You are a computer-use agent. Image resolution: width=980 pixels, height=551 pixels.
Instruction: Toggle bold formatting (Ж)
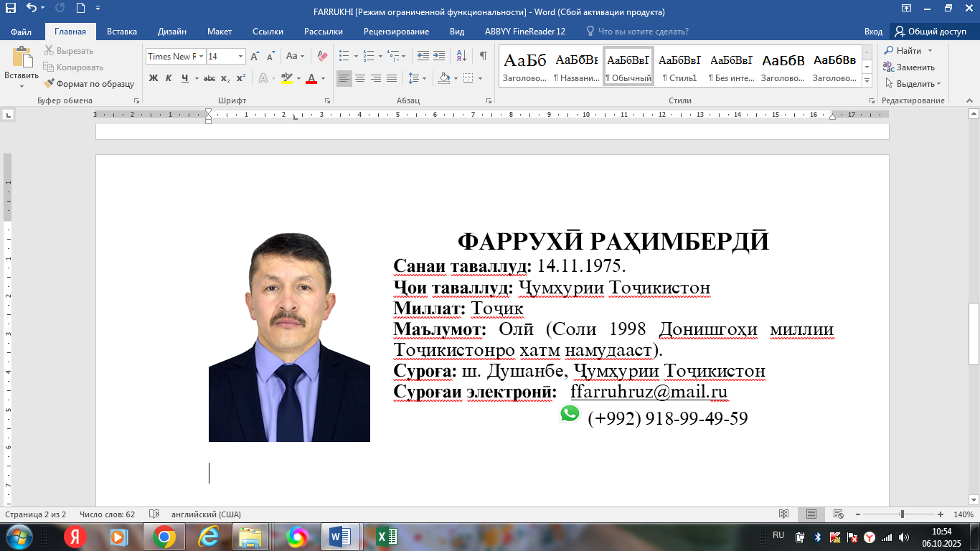[x=153, y=78]
